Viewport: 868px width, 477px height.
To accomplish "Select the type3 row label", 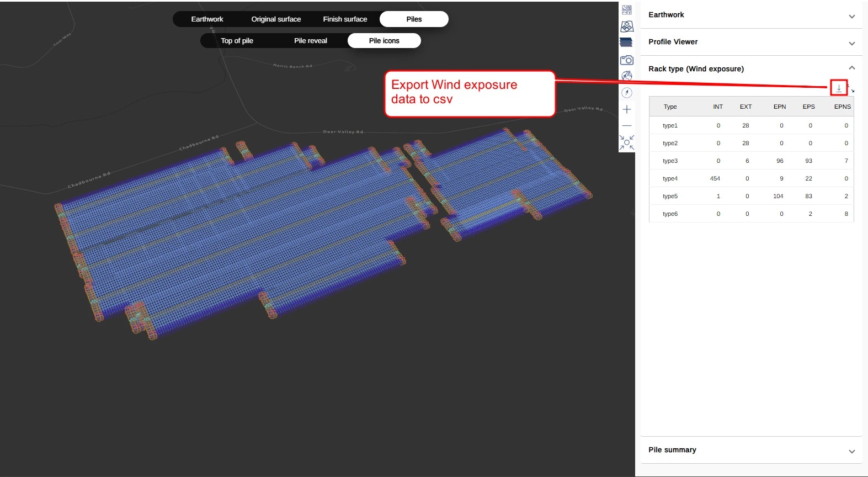I will tap(670, 161).
